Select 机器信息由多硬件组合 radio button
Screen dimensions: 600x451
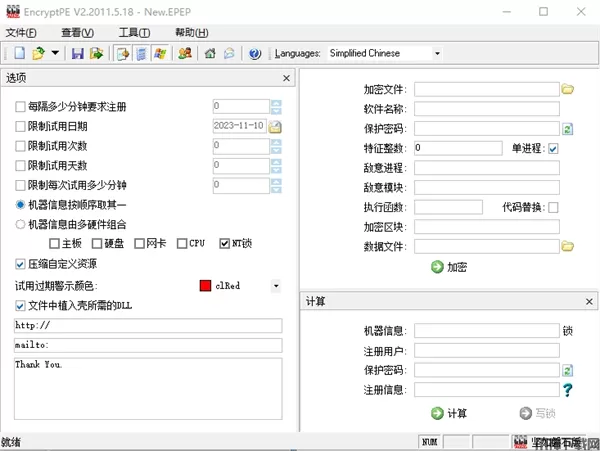tap(20, 224)
